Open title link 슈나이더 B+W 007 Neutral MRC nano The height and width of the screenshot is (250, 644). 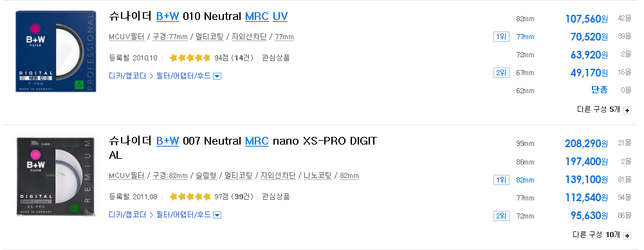click(x=243, y=148)
